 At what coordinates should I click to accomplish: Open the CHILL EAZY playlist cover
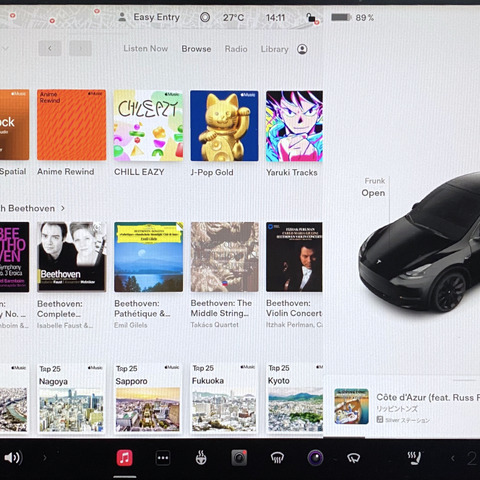(x=148, y=125)
